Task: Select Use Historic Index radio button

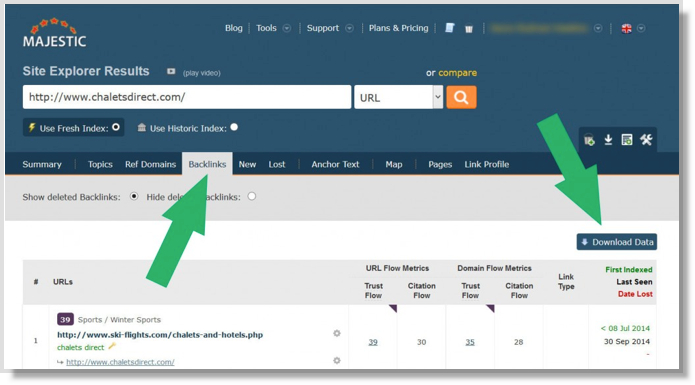Action: (x=234, y=128)
